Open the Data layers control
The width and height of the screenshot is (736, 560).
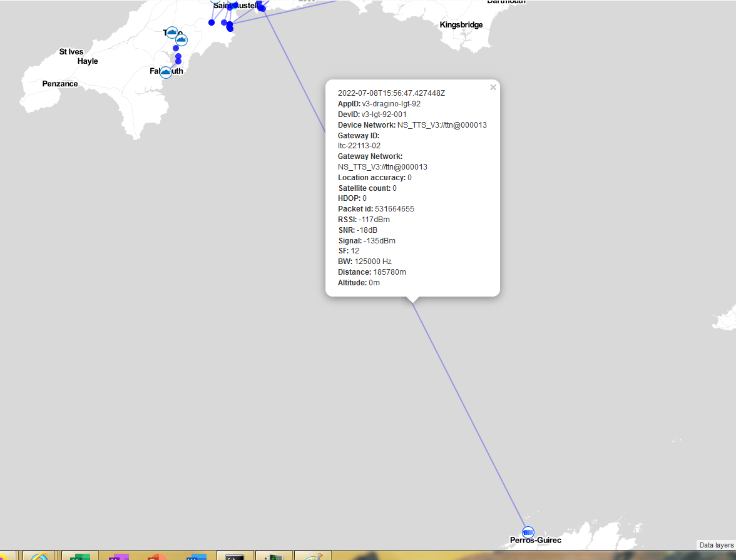[716, 545]
